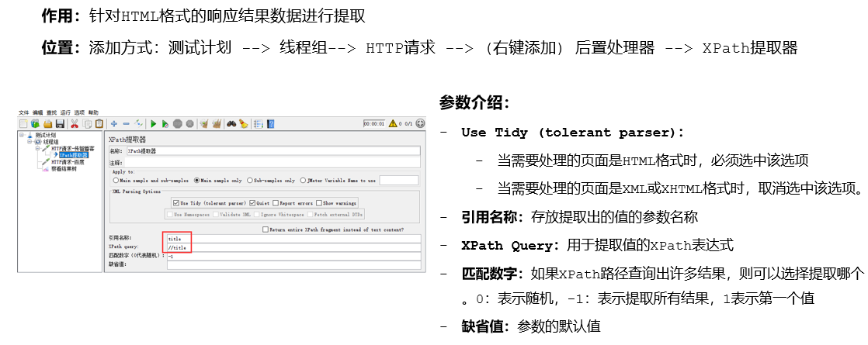The width and height of the screenshot is (868, 345).
Task: Click the Clear results broom icon
Action: coord(204,124)
